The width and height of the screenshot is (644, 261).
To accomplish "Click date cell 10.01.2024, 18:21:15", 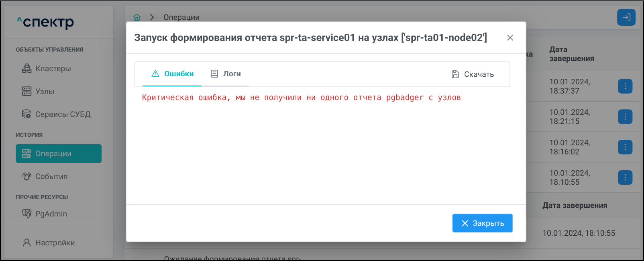I will 570,117.
